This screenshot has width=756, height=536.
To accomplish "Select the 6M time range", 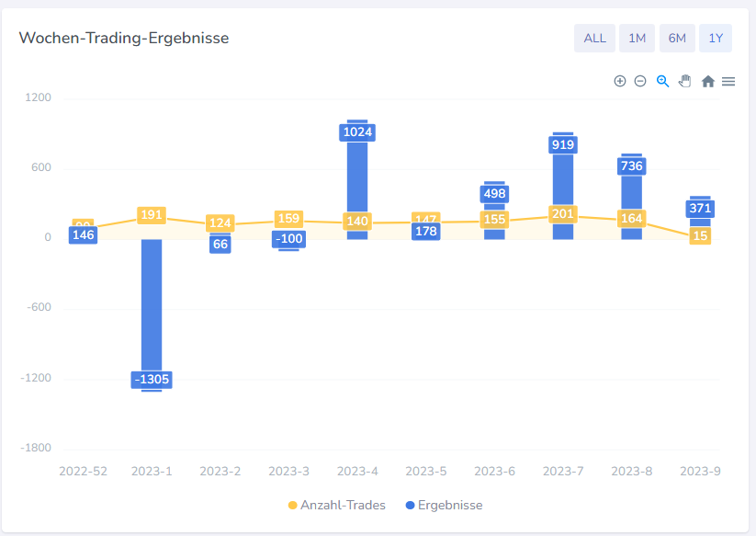I will point(677,38).
